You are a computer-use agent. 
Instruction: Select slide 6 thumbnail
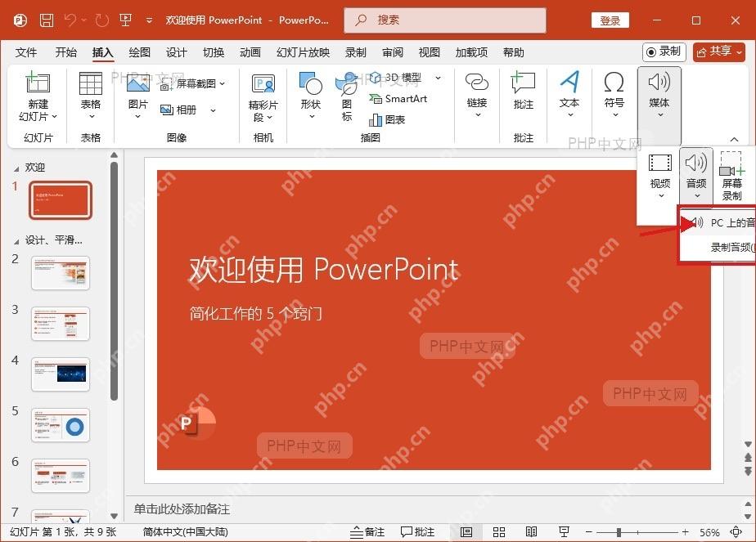[x=61, y=476]
